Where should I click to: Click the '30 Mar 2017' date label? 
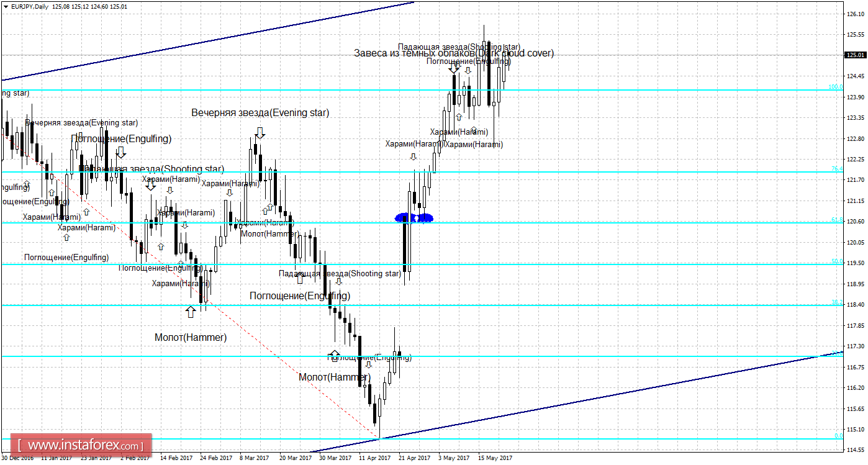[x=335, y=458]
